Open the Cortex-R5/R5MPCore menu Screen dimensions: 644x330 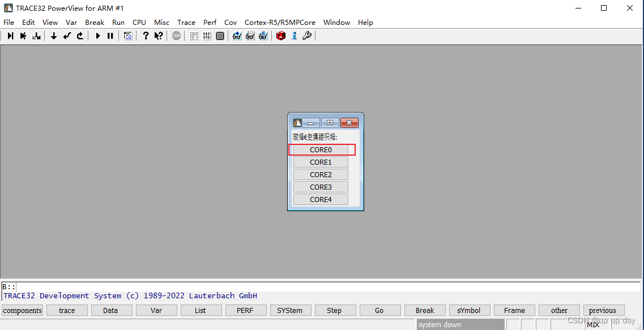280,22
